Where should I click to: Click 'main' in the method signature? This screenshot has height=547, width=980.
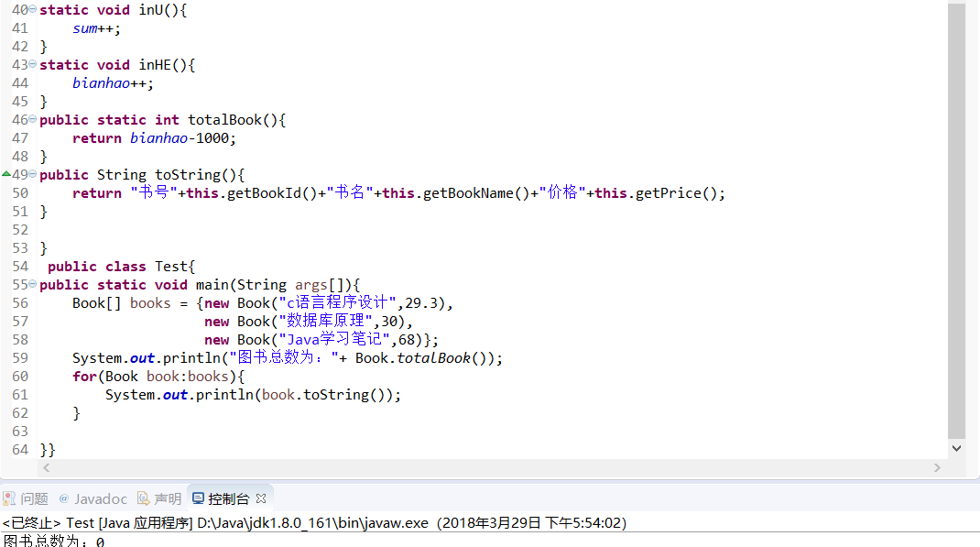pyautogui.click(x=212, y=285)
